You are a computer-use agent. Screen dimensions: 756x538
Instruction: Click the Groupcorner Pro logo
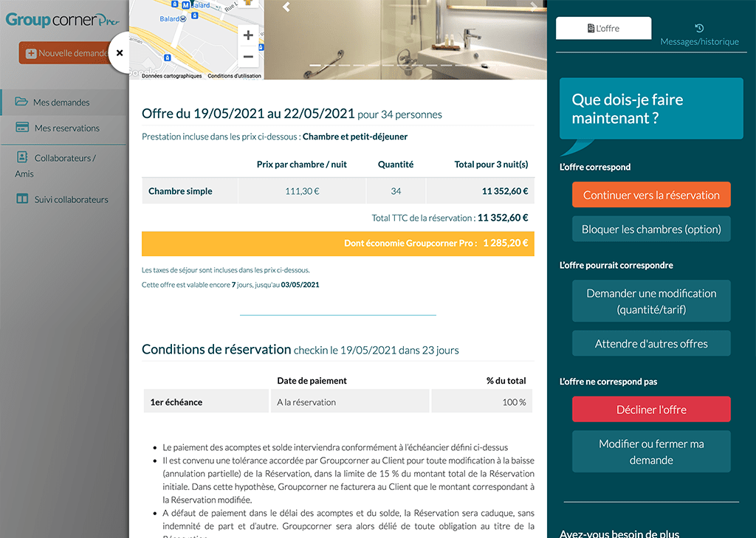point(62,20)
